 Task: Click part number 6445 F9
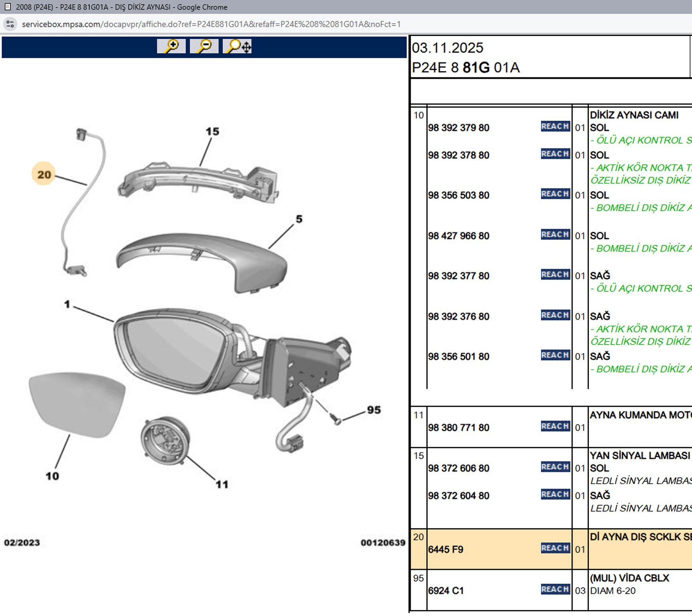tap(445, 549)
